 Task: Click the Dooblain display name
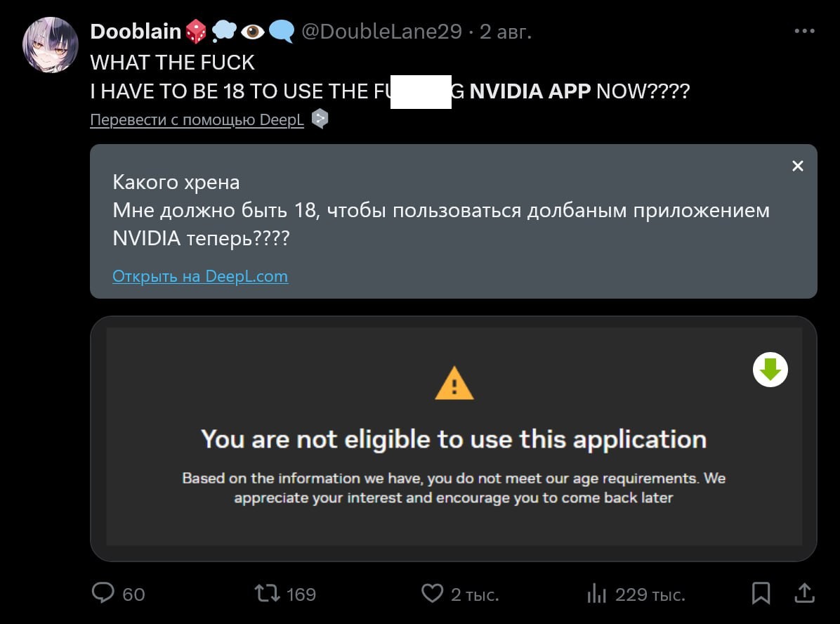(x=136, y=31)
